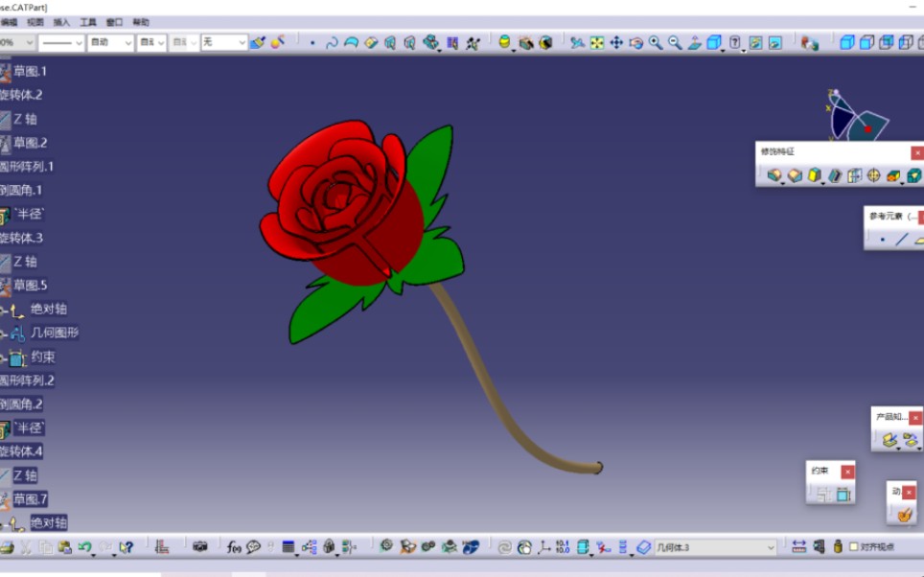Expand the 约束 tree node

point(4,358)
